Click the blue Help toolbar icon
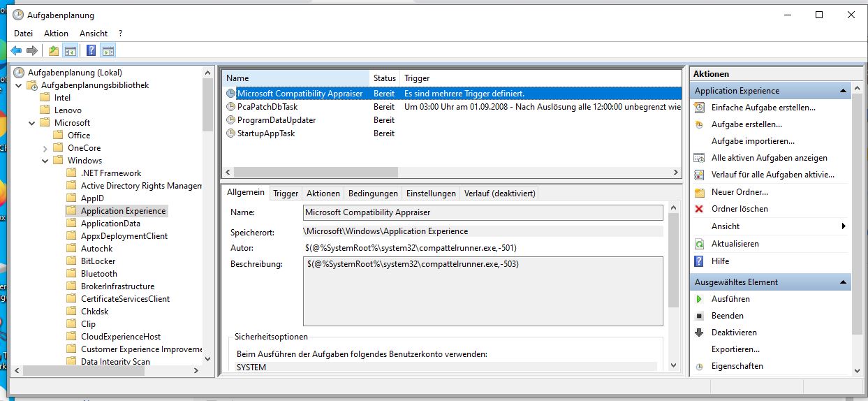The height and width of the screenshot is (401, 868). 91,50
